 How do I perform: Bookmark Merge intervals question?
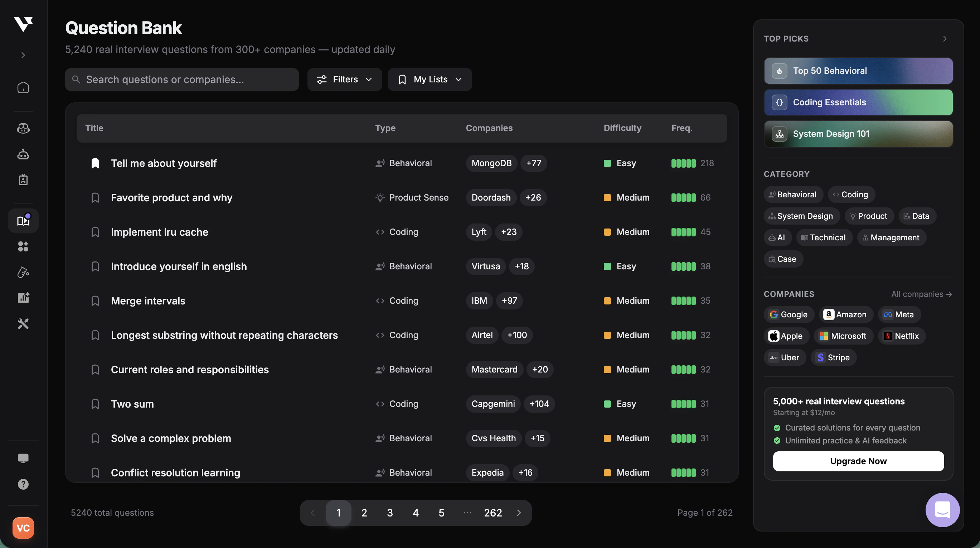coord(95,301)
